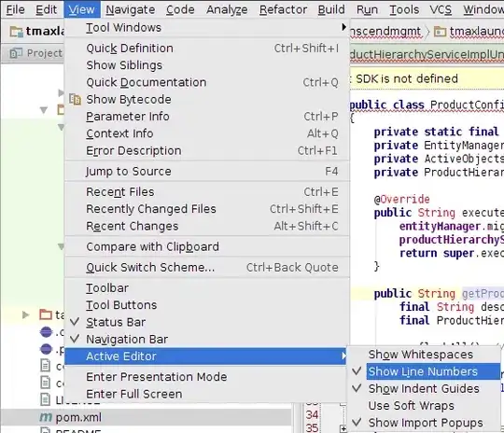This screenshot has height=433, width=504.
Task: Open the Navigate menu
Action: pos(130,9)
